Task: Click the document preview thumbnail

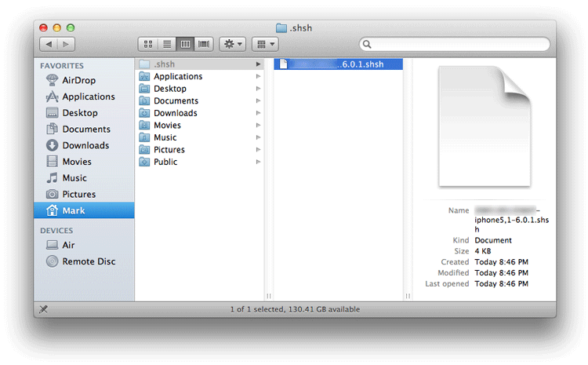Action: [473, 126]
